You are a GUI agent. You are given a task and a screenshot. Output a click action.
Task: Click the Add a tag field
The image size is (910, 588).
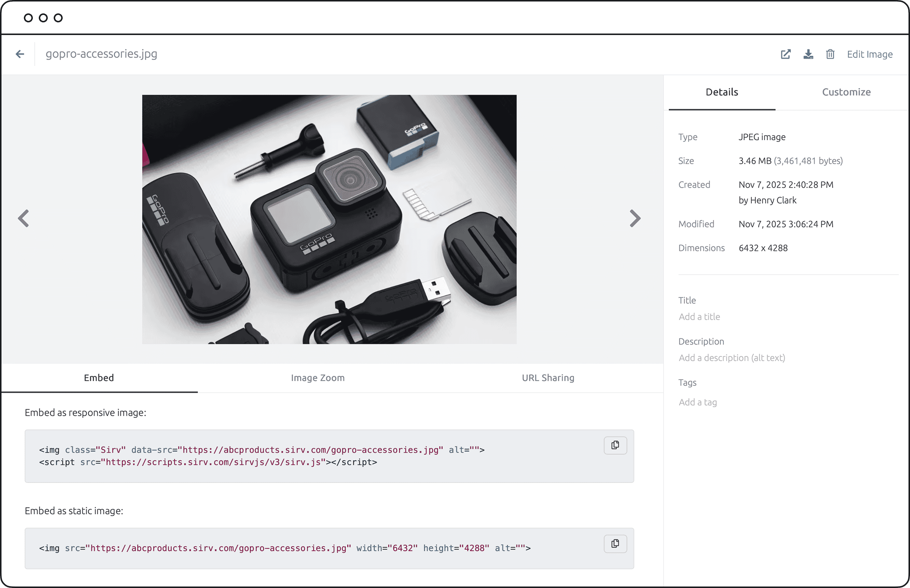point(697,402)
